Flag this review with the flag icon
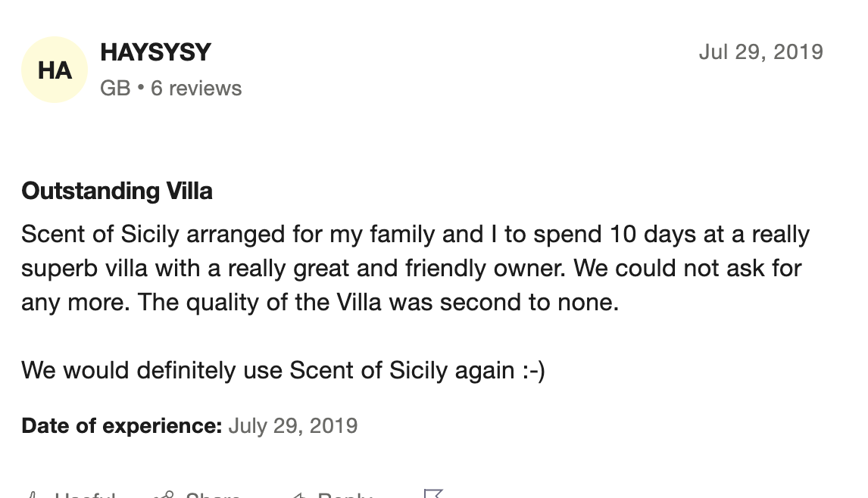This screenshot has width=868, height=498. 432,495
